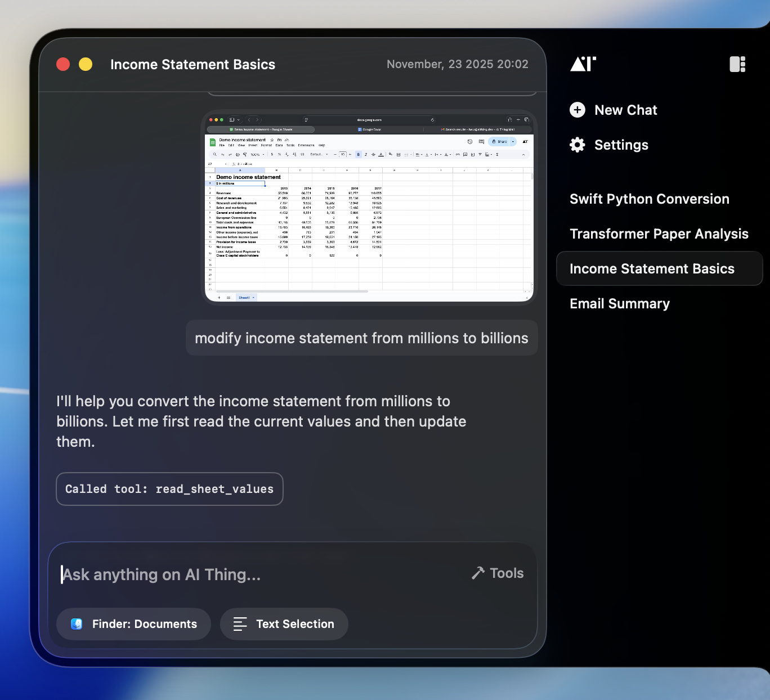Open Settings
This screenshot has height=700, width=770.
point(609,145)
